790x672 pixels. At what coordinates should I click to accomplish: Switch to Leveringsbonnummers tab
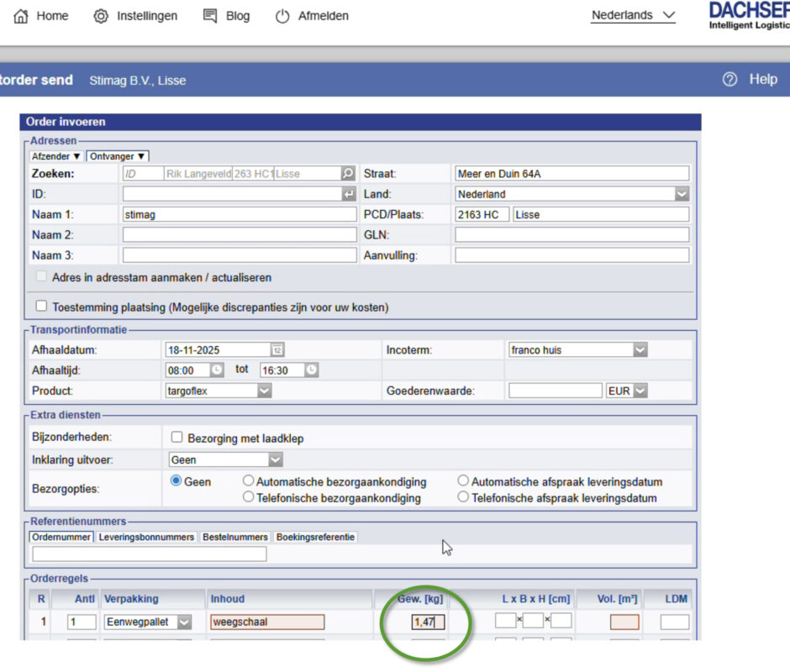146,537
